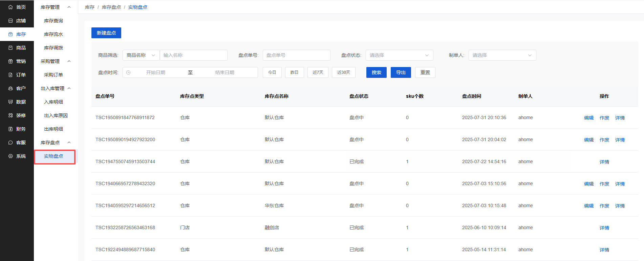
Task: Click the 搜索 search button
Action: pyautogui.click(x=376, y=72)
